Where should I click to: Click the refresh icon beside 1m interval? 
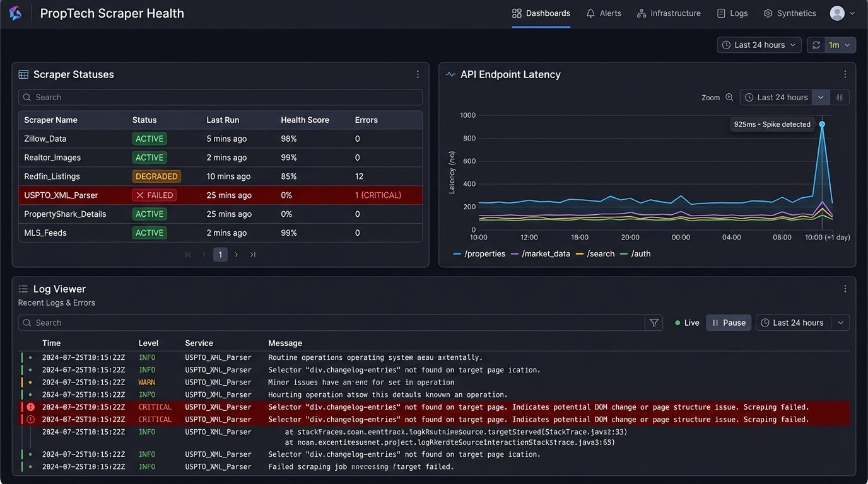pos(816,45)
